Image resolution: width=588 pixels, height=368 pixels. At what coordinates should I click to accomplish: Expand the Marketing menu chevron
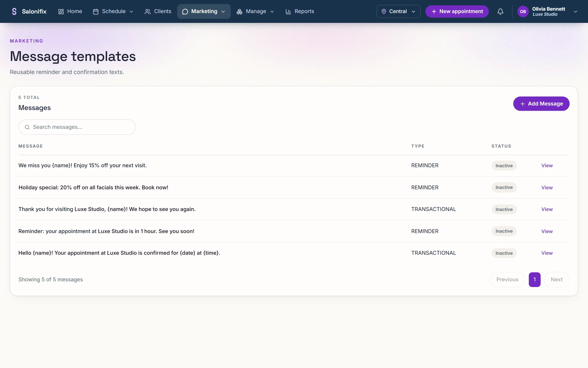(x=223, y=11)
